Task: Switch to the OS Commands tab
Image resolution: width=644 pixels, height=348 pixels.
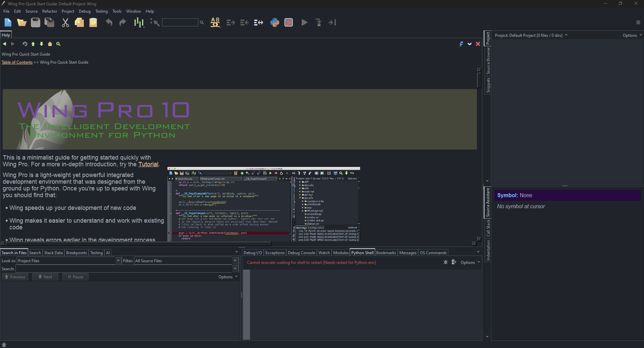Action: point(433,253)
